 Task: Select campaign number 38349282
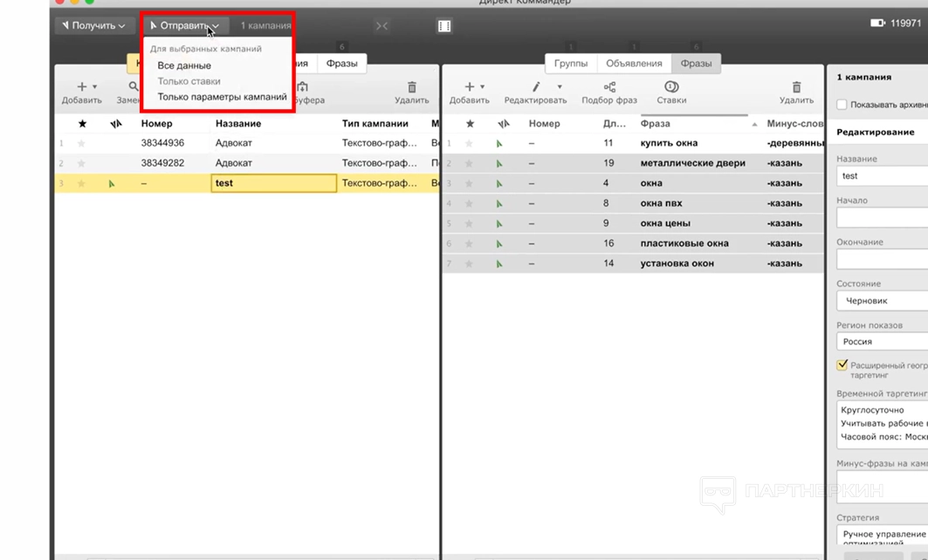162,163
